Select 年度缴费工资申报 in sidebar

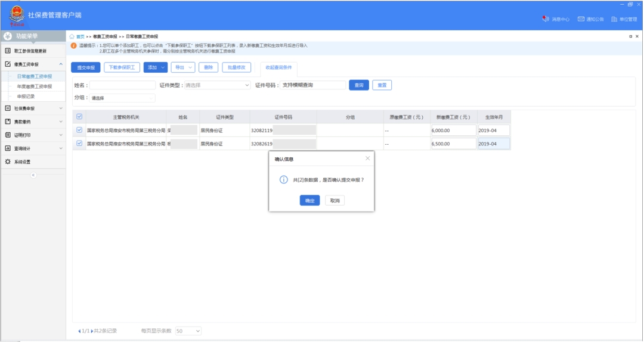pos(34,86)
